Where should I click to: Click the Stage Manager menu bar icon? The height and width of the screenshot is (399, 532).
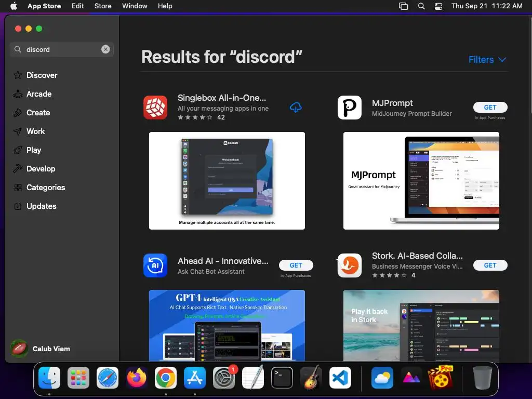(x=403, y=6)
